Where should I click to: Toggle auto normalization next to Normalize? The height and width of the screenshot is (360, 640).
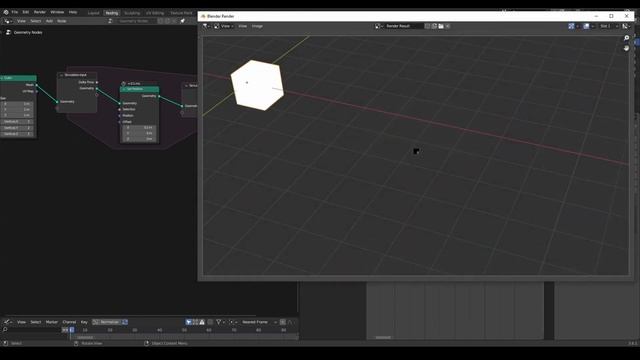[x=125, y=322]
